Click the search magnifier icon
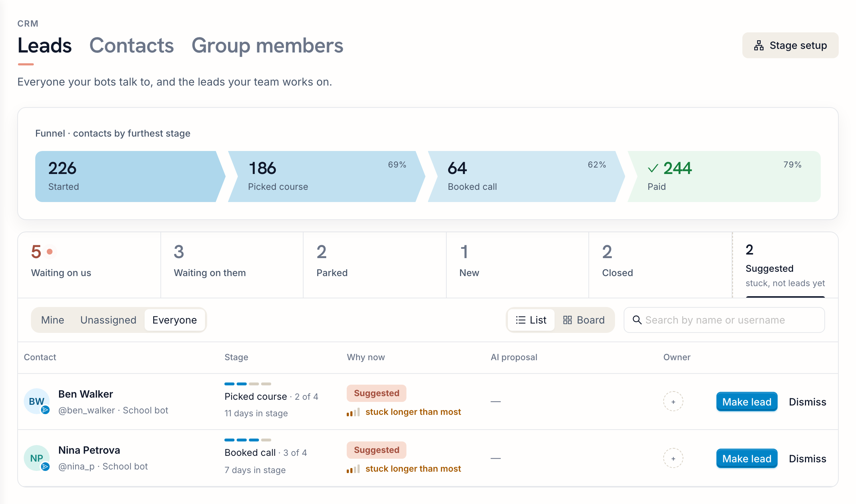This screenshot has height=504, width=856. (x=637, y=320)
